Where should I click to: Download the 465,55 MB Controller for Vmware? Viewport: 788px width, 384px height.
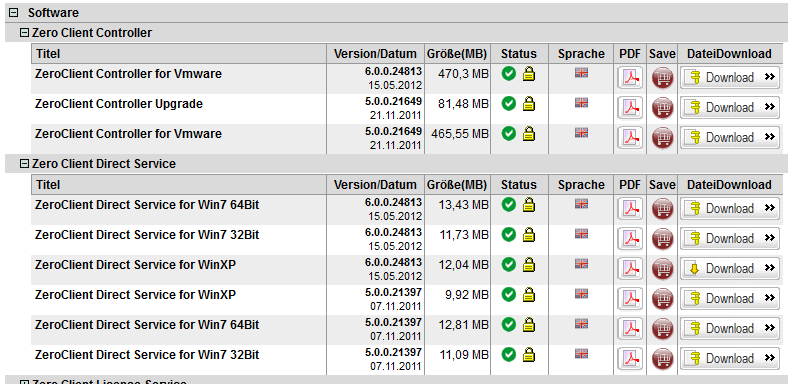coord(730,137)
